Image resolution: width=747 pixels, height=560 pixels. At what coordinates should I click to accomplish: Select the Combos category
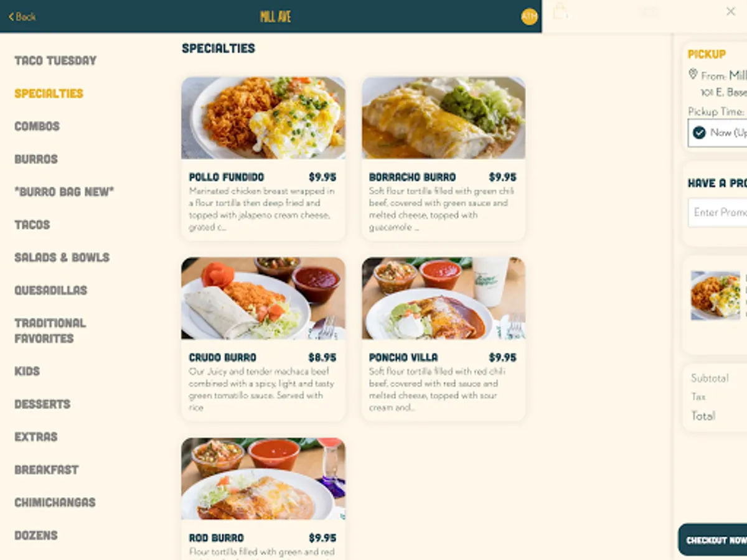37,126
